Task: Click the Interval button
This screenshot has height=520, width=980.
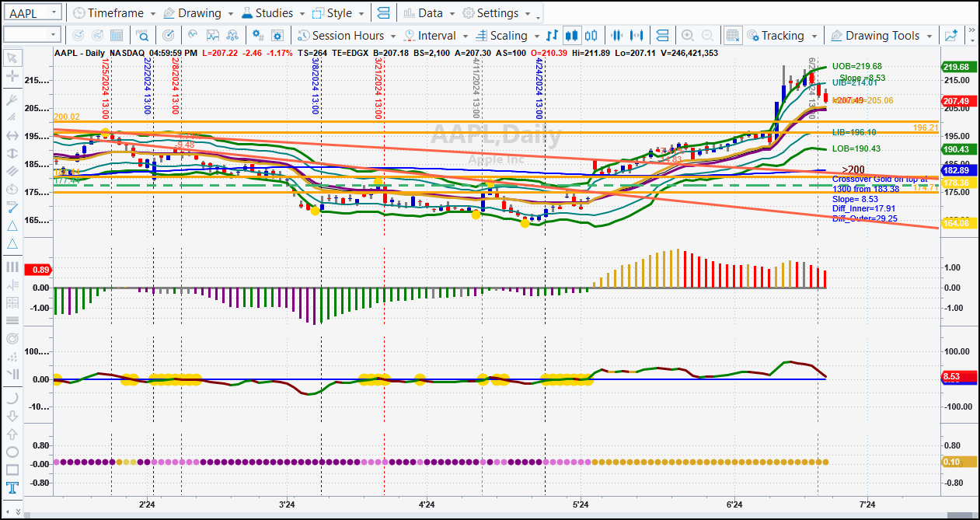Action: click(429, 35)
